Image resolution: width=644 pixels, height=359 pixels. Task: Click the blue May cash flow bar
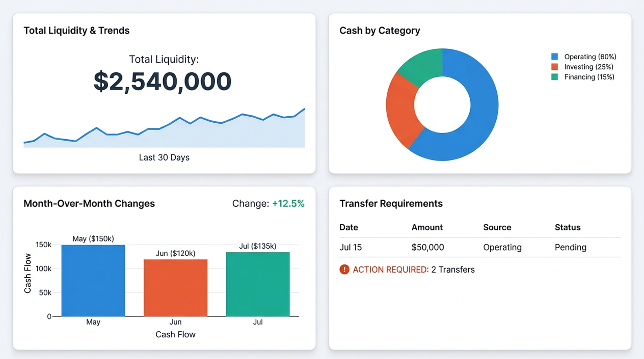[x=93, y=280]
